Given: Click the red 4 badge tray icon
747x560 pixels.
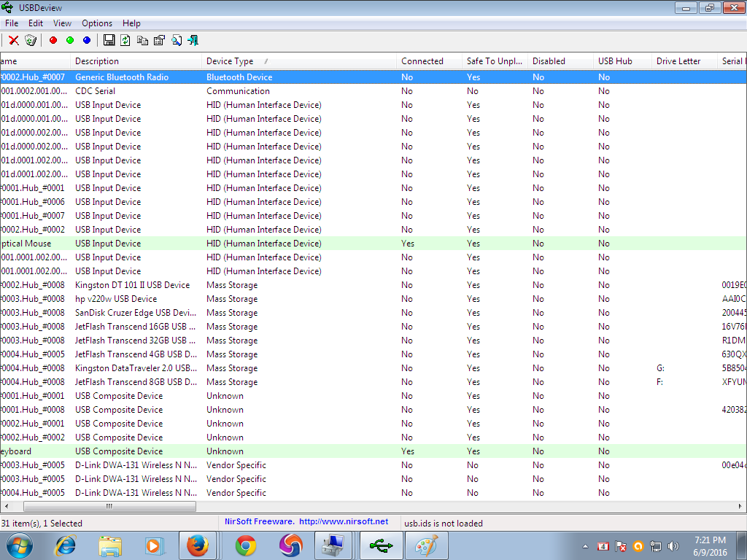Looking at the screenshot, I should click(x=603, y=546).
